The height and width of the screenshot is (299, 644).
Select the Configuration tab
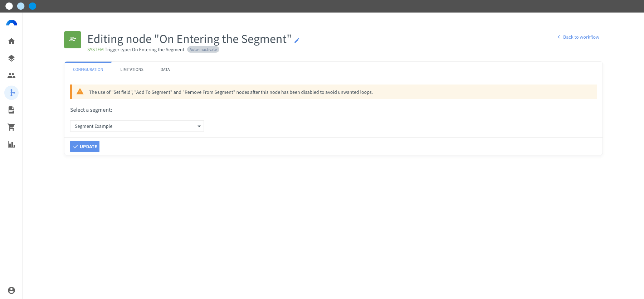[x=88, y=69]
